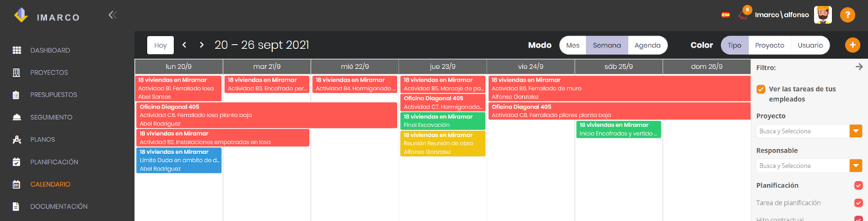Collapse the sidebar with double chevron icon

(112, 15)
